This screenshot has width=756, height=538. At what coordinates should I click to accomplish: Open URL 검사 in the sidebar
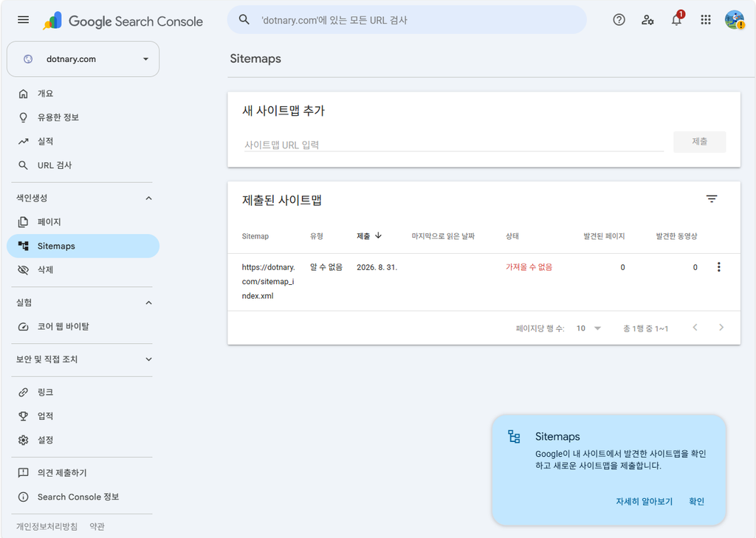(83, 165)
